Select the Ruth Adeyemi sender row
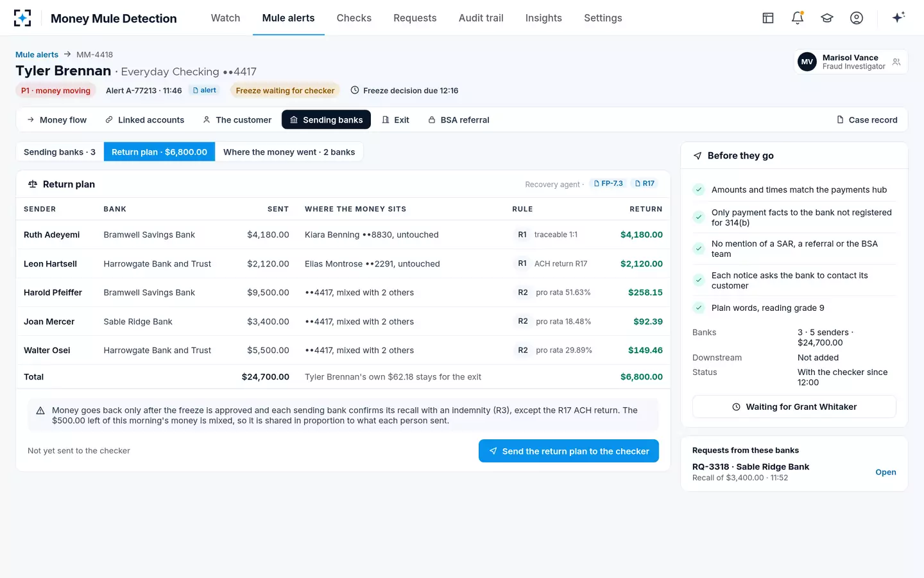Screen dimensions: 924x578 click(x=343, y=234)
